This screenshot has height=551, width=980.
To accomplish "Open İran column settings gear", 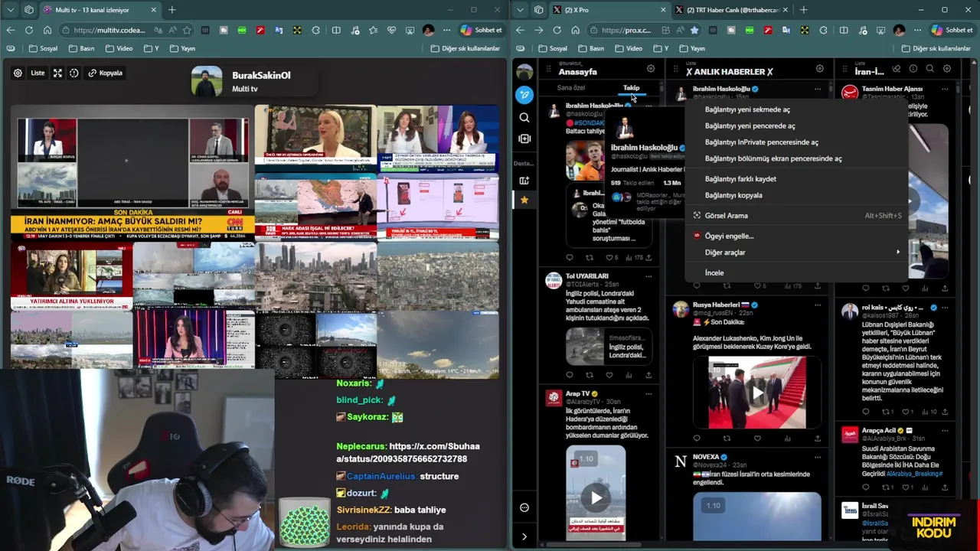I will coord(947,69).
